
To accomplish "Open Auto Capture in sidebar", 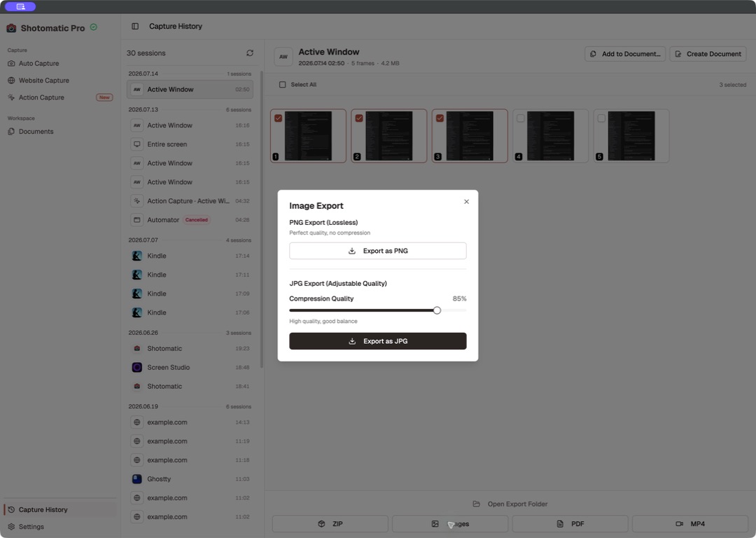I will tap(59, 63).
